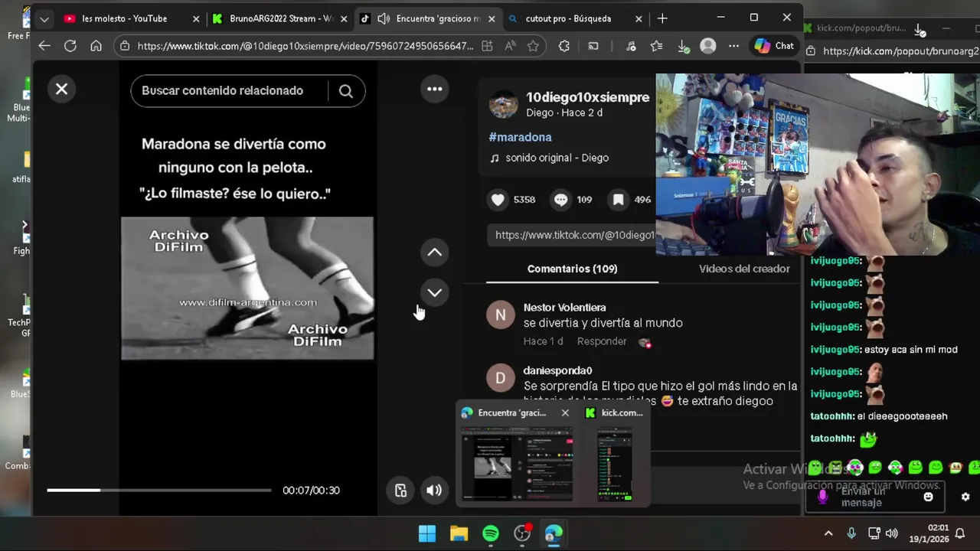Open Spotify from taskbar

tap(491, 533)
